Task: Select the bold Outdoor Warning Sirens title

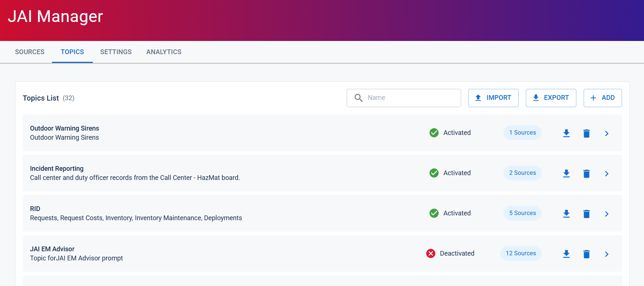Action: tap(64, 128)
